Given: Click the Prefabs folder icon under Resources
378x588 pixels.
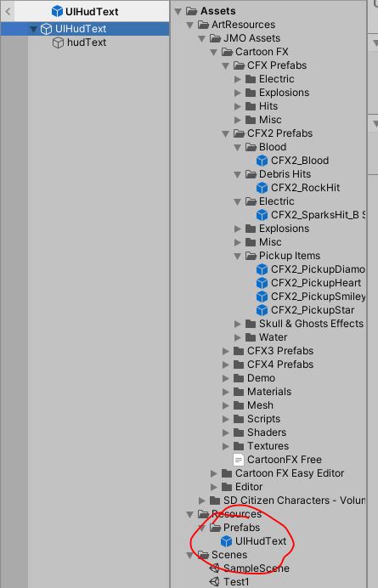Looking at the screenshot, I should coord(215,528).
